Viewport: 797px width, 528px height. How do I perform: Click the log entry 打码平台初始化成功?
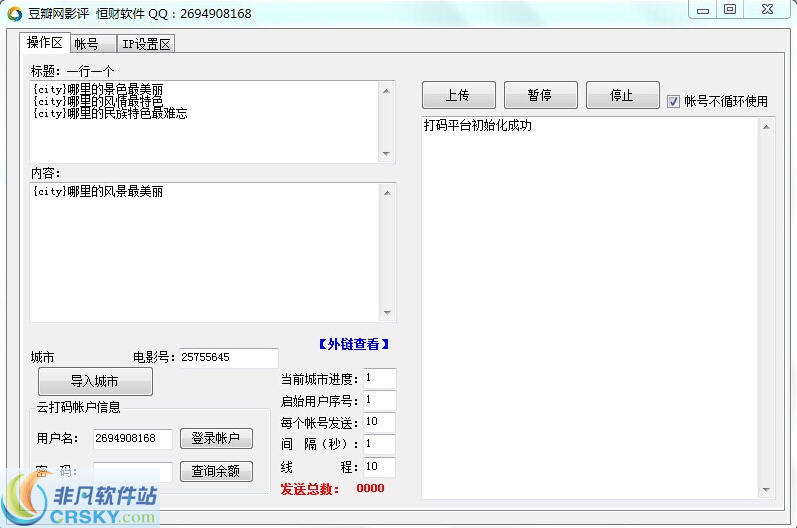pos(478,126)
